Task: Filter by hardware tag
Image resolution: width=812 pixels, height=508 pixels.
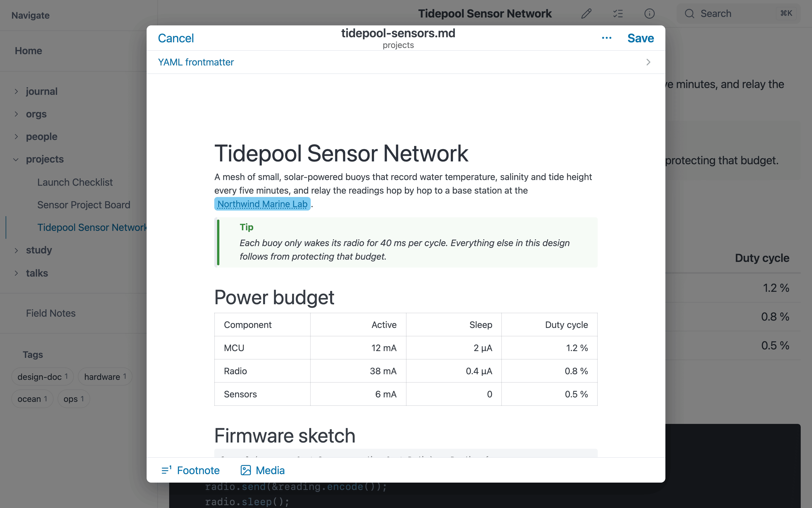Action: point(105,377)
